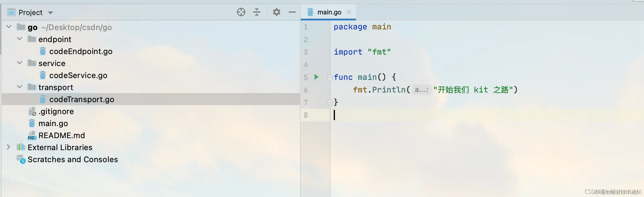Run main function via green gutter arrow
This screenshot has width=644, height=197.
(x=316, y=77)
